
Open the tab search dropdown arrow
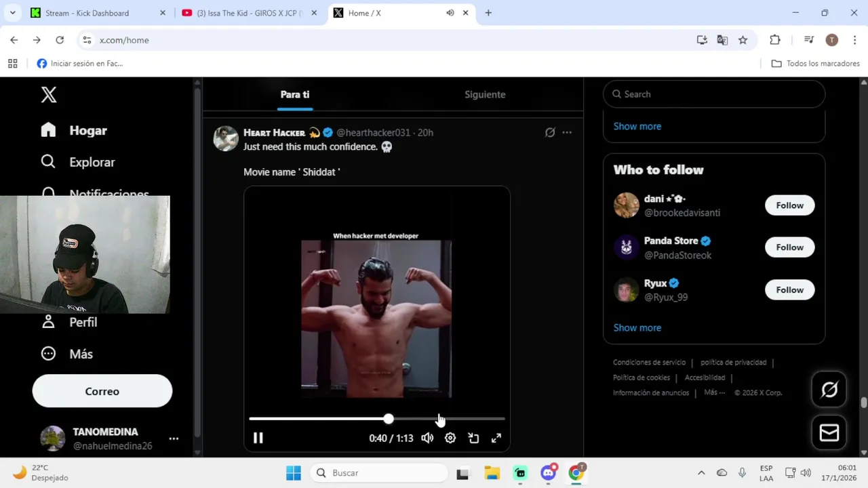tap(12, 13)
